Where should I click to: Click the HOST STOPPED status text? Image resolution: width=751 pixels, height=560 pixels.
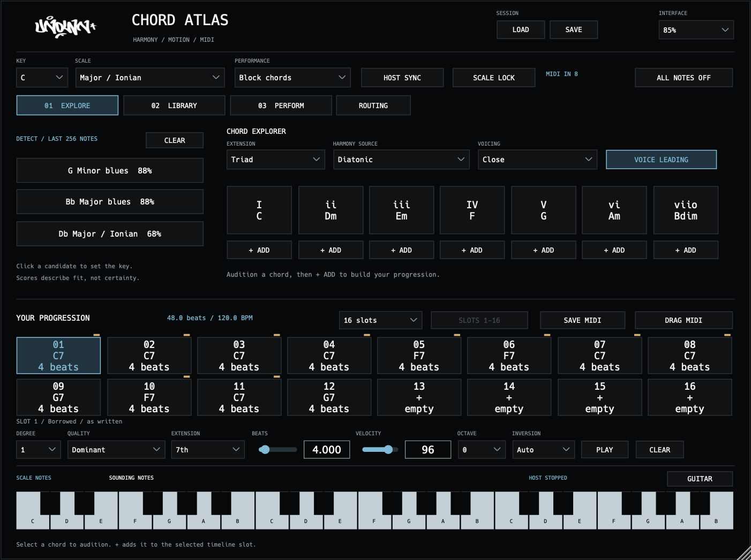[548, 478]
